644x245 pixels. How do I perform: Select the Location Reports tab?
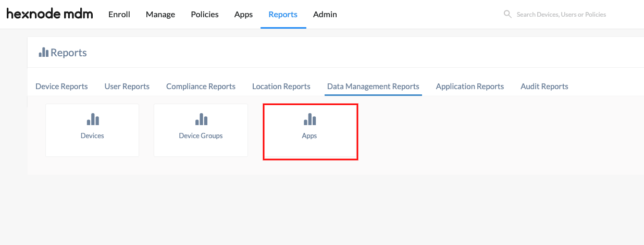coord(281,87)
